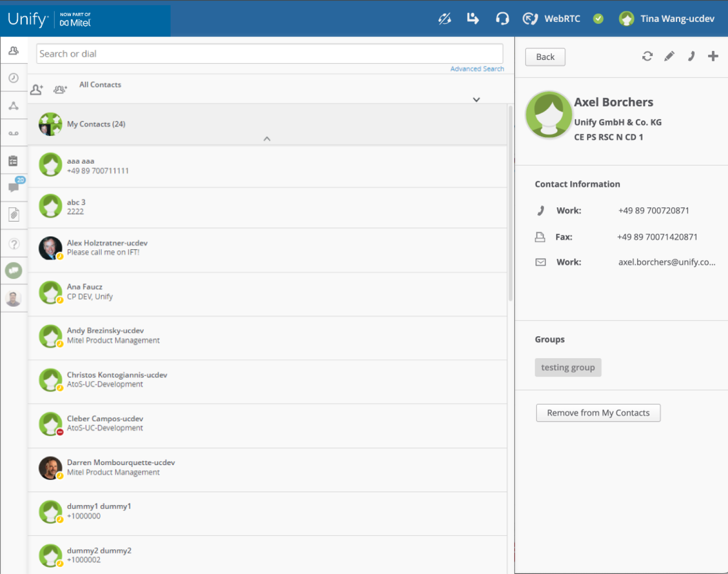Click Tina Wang's avatar in header

[x=626, y=19]
